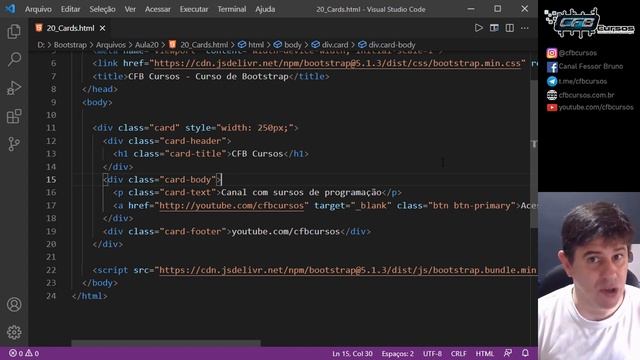
Task: Open the Ver menu
Action: pyautogui.click(x=130, y=9)
